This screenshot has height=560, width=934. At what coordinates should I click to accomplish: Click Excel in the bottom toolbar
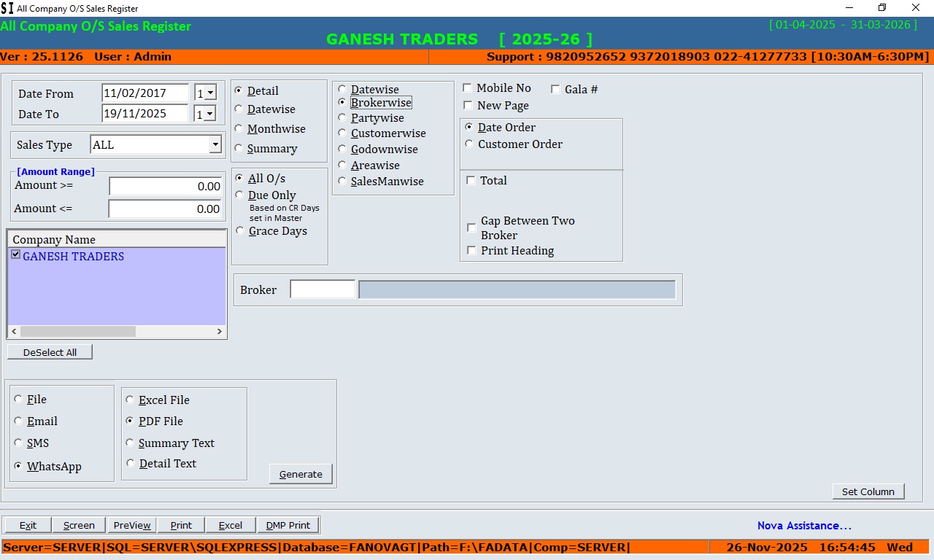230,525
